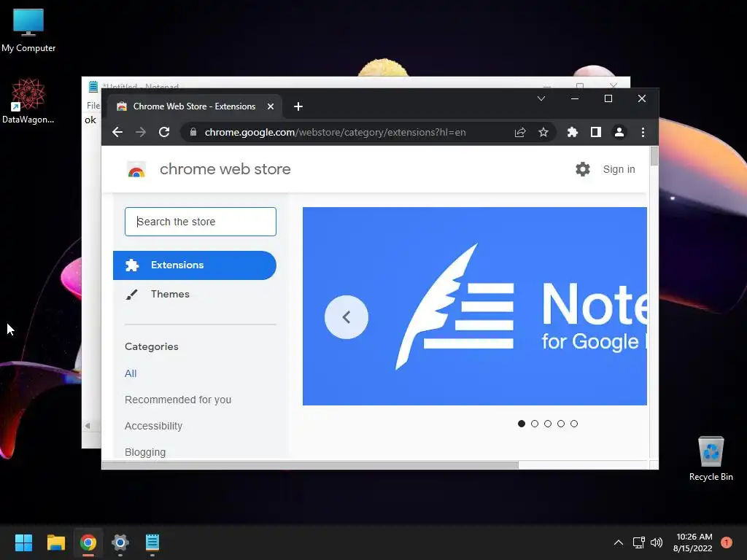The image size is (747, 560).
Task: Open Recycle Bin desktop icon
Action: [711, 459]
